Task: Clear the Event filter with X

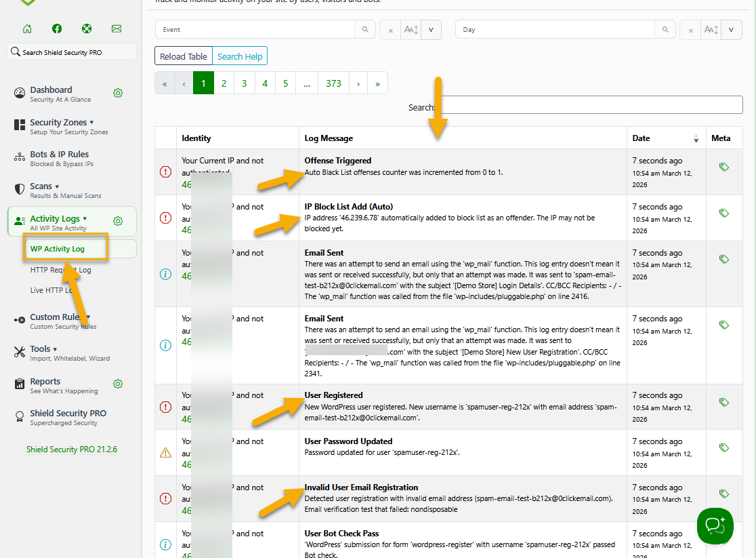Action: click(x=391, y=30)
